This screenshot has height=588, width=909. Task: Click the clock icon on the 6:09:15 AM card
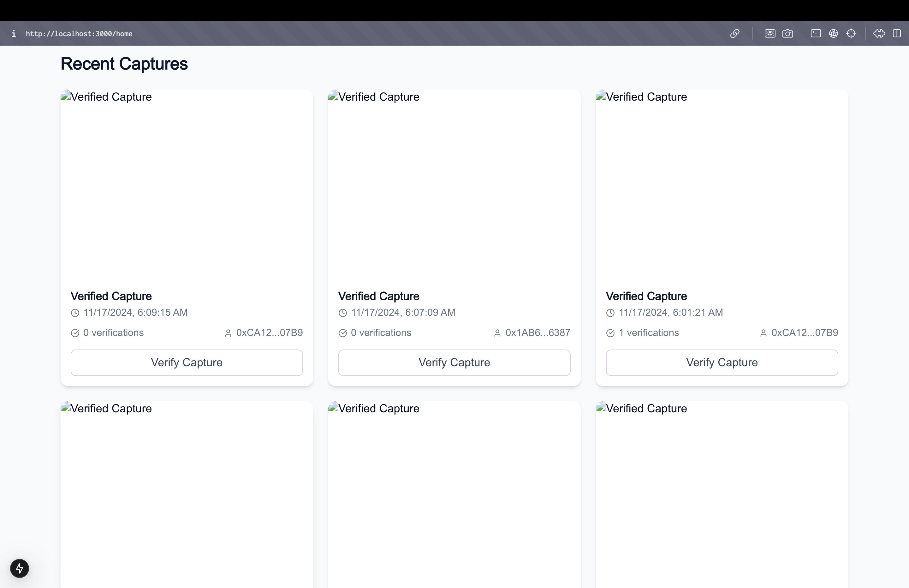pos(75,313)
